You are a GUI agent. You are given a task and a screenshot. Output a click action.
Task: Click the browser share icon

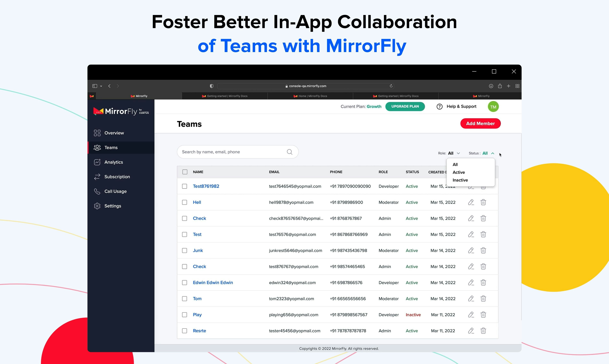coord(500,86)
